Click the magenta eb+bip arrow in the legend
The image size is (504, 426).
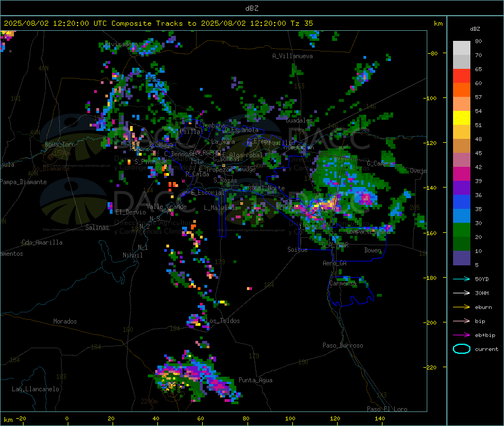(461, 335)
